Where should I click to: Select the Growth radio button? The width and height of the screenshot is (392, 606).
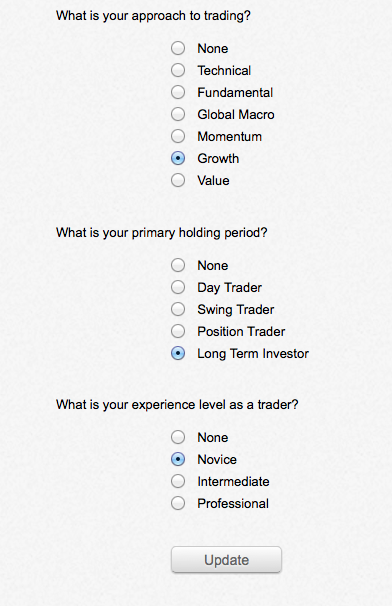pyautogui.click(x=178, y=158)
